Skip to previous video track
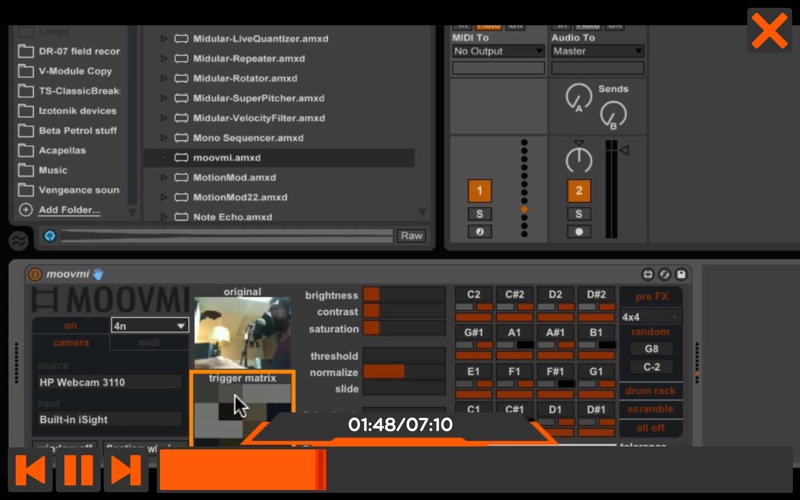 (31, 469)
